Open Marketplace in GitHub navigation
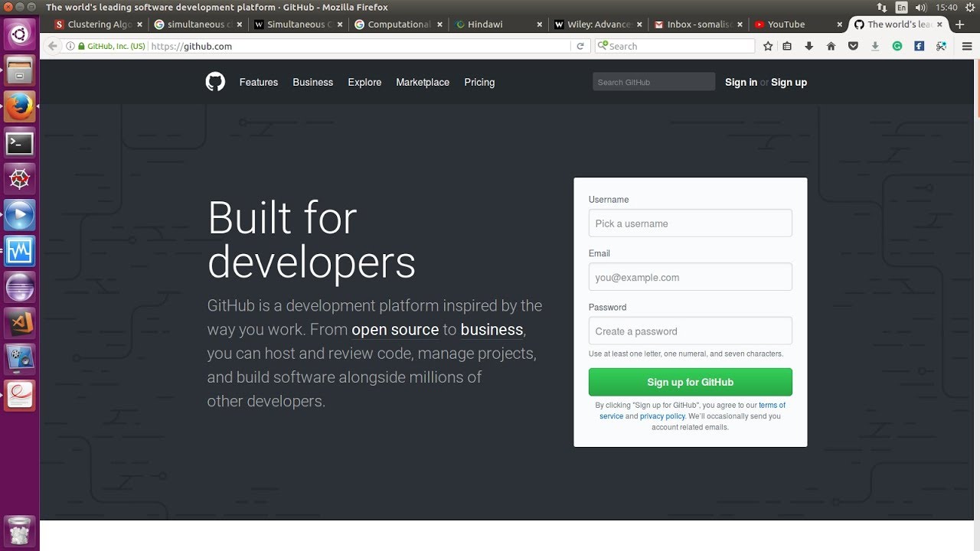The height and width of the screenshot is (551, 980). [x=423, y=82]
